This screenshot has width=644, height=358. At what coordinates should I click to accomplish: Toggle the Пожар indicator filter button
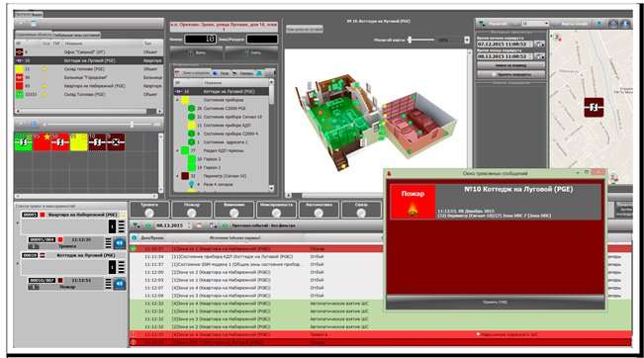click(192, 209)
